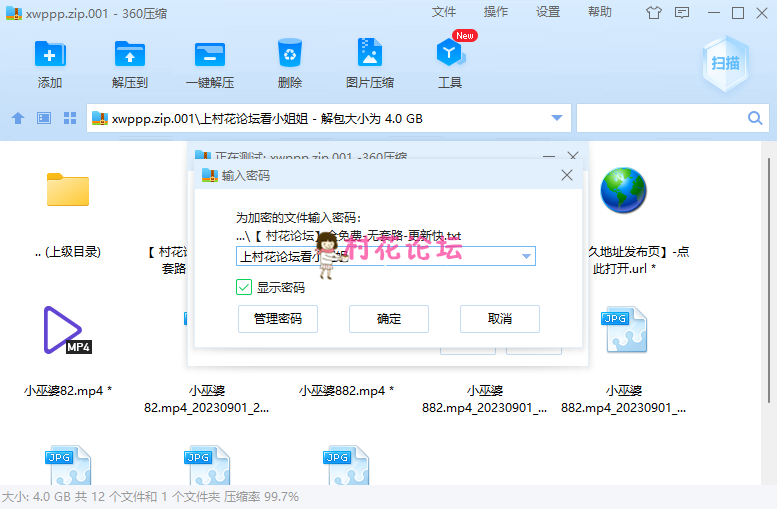777x509 pixels.
Task: Open the skin (shirt) icon in title bar
Action: [x=654, y=13]
